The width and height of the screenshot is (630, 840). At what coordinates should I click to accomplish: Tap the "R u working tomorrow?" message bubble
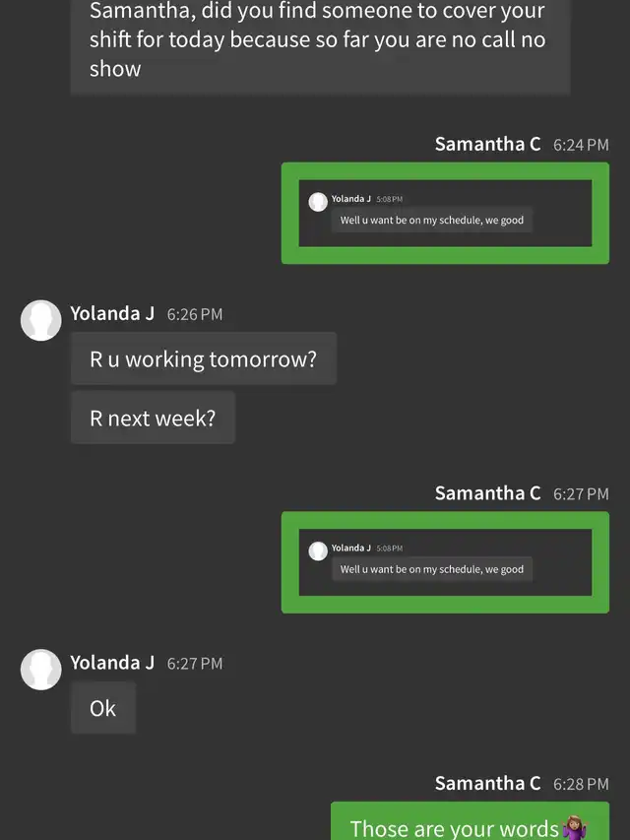tap(203, 359)
